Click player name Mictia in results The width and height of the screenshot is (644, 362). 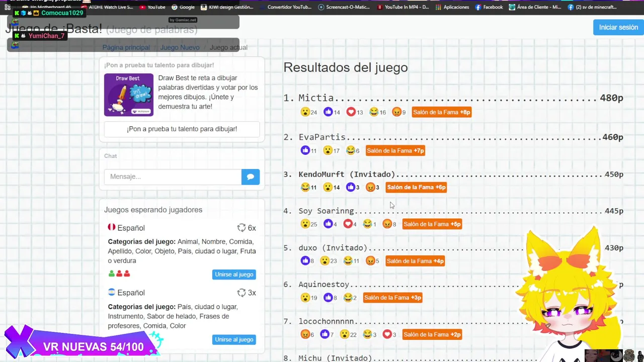click(316, 98)
